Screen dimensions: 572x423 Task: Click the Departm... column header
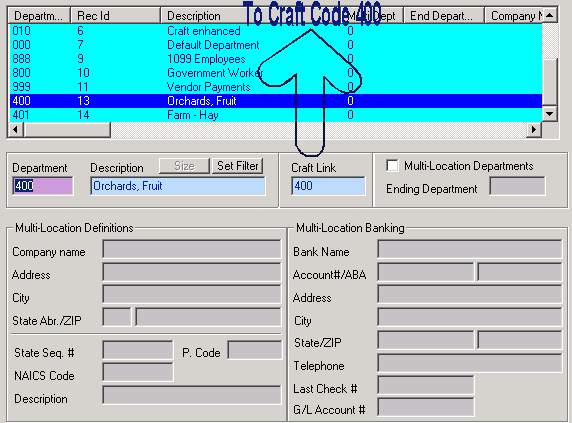pyautogui.click(x=39, y=16)
